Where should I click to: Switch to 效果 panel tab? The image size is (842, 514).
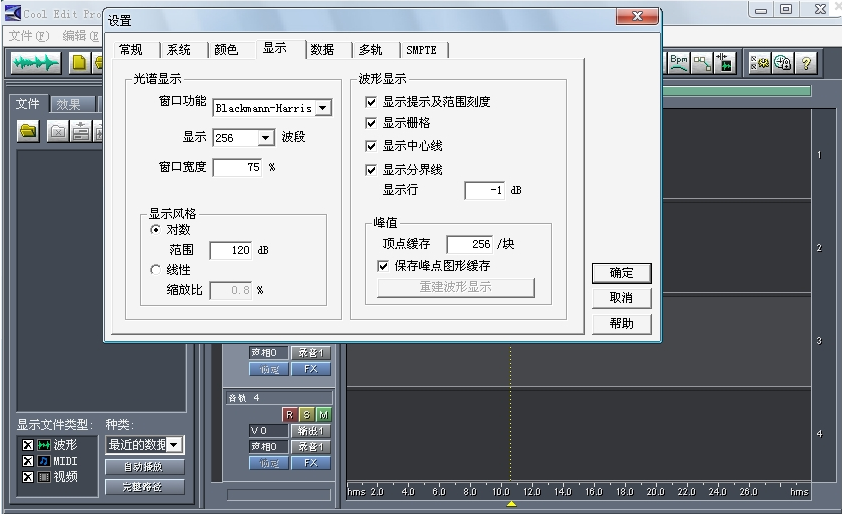[69, 105]
